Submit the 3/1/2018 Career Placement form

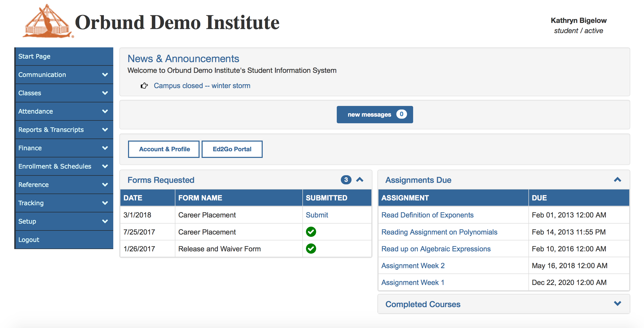pyautogui.click(x=317, y=215)
